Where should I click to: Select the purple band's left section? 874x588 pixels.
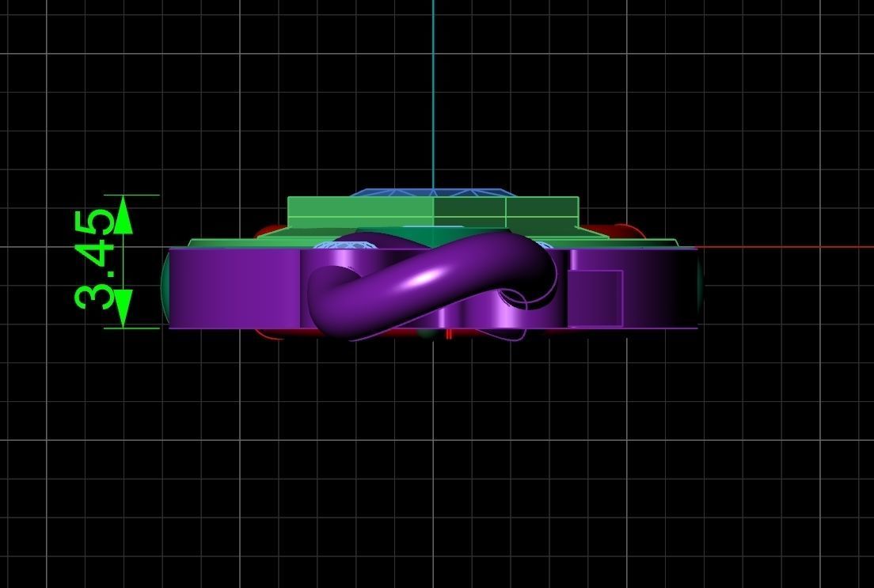[x=234, y=287]
